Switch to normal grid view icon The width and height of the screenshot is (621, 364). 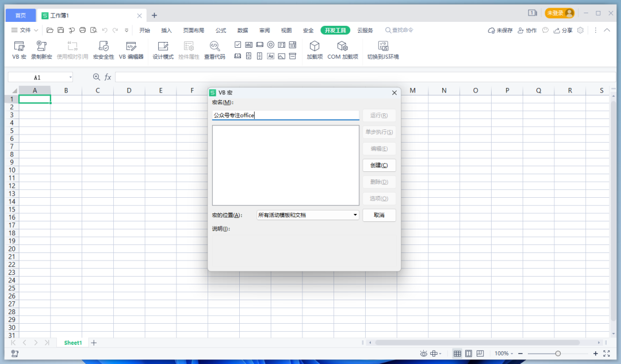(457, 353)
